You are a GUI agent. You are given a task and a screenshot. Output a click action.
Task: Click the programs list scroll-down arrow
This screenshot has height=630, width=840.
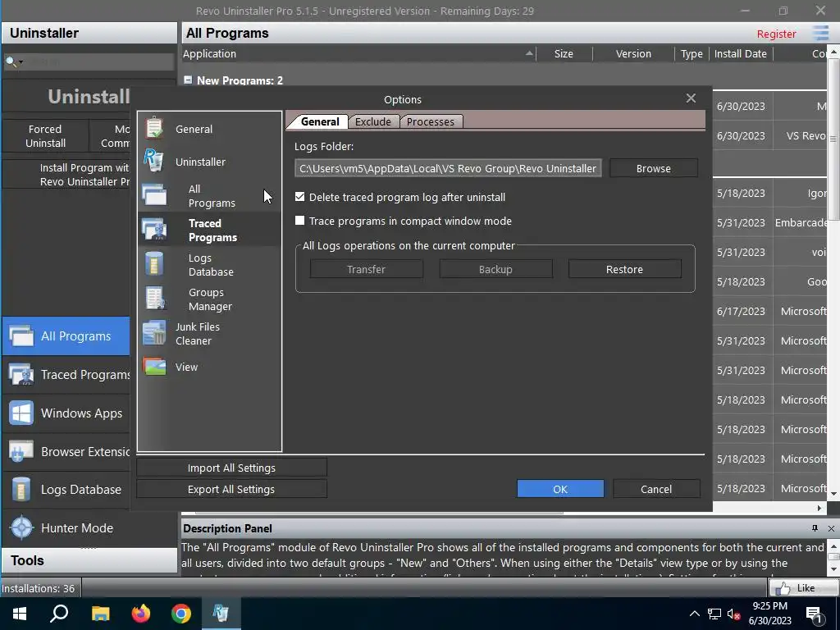(x=833, y=493)
